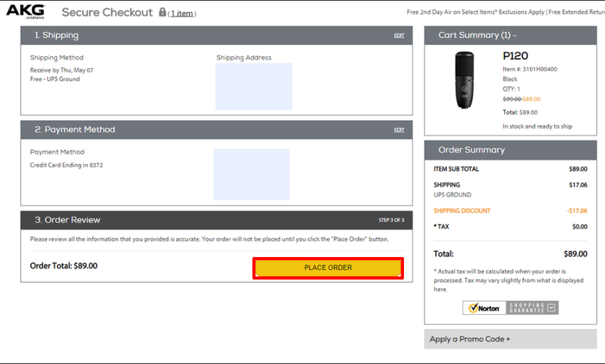The image size is (605, 364).
Task: Click the Shipping Address label
Action: (244, 58)
